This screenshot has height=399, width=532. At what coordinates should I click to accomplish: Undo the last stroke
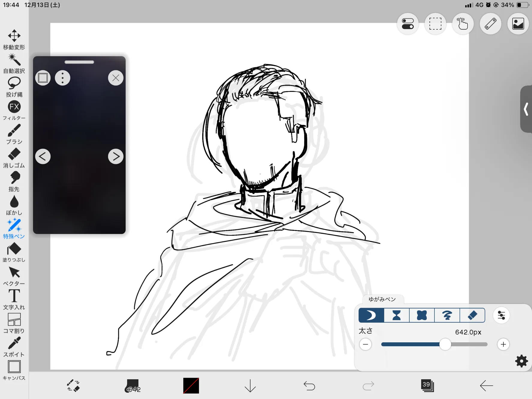click(x=309, y=385)
